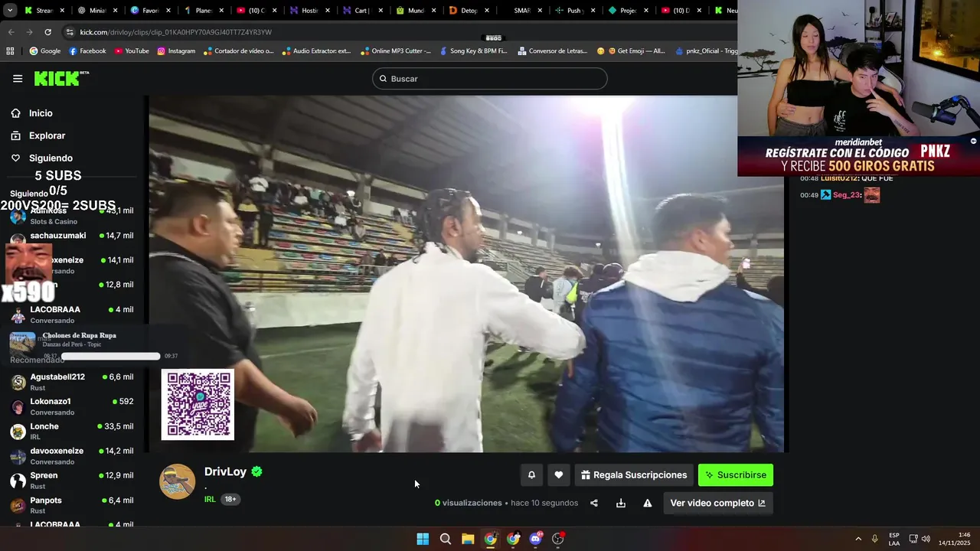Click the notification bell button
Viewport: 980px width, 551px height.
pyautogui.click(x=531, y=475)
